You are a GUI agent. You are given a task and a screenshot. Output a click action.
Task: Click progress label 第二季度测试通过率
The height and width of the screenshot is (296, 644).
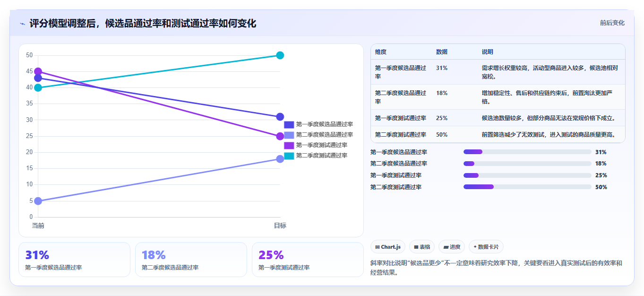pos(396,187)
